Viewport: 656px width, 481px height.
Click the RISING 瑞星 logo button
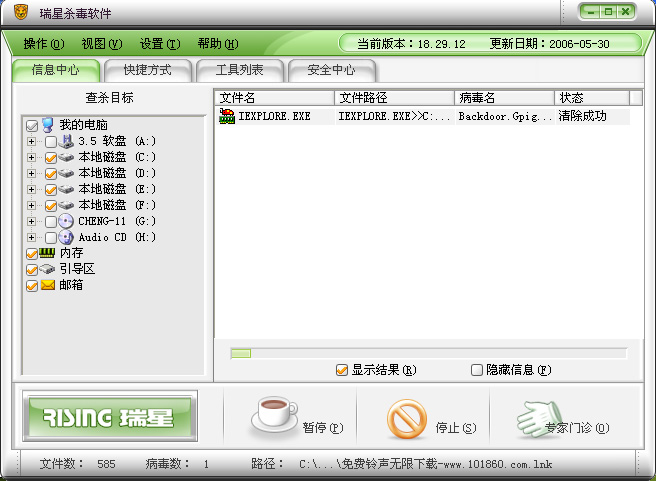coord(110,416)
